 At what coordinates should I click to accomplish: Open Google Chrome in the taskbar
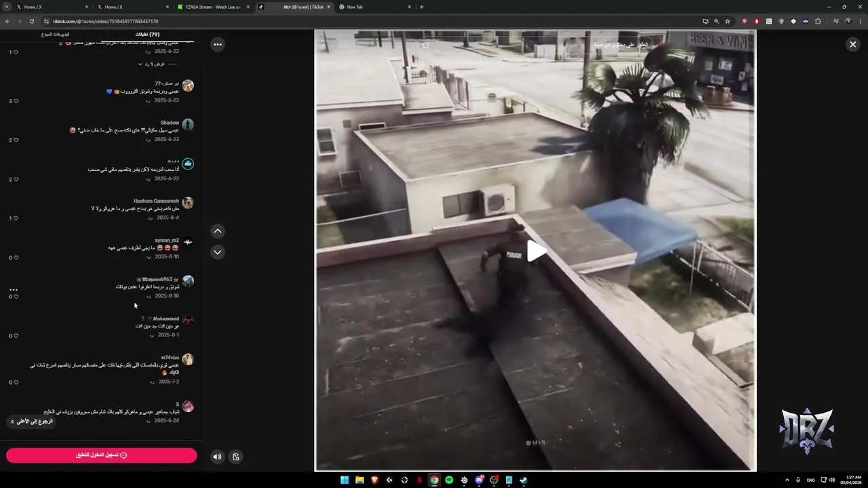point(434,480)
